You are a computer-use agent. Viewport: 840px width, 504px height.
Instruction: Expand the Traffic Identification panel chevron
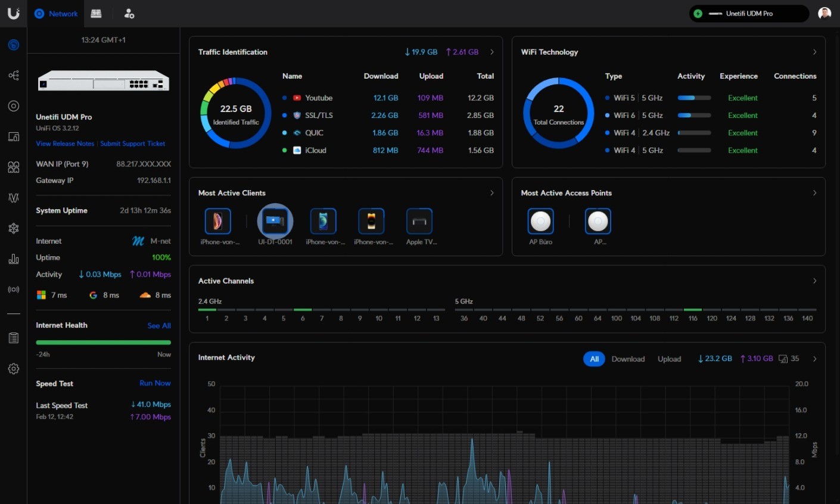[x=491, y=52]
